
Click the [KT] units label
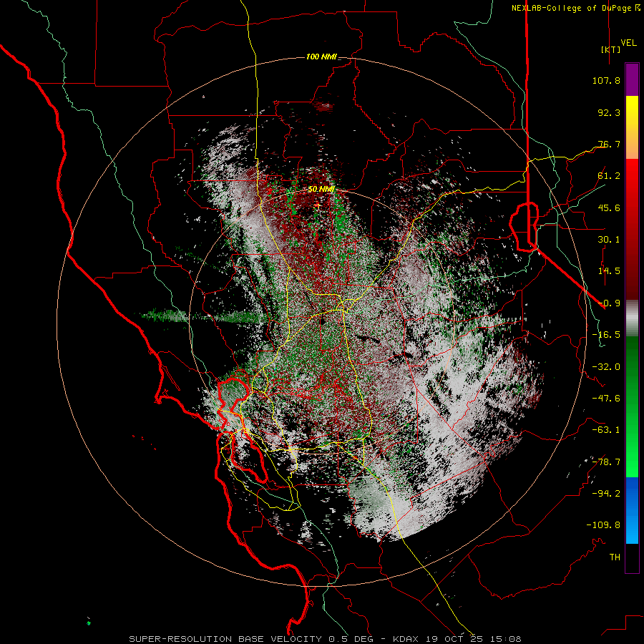click(610, 49)
